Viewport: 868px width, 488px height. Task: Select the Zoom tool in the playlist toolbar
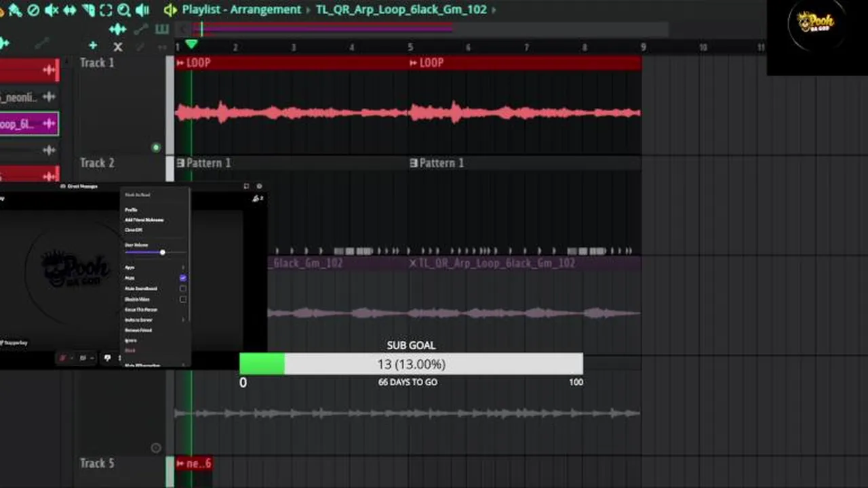coord(124,9)
